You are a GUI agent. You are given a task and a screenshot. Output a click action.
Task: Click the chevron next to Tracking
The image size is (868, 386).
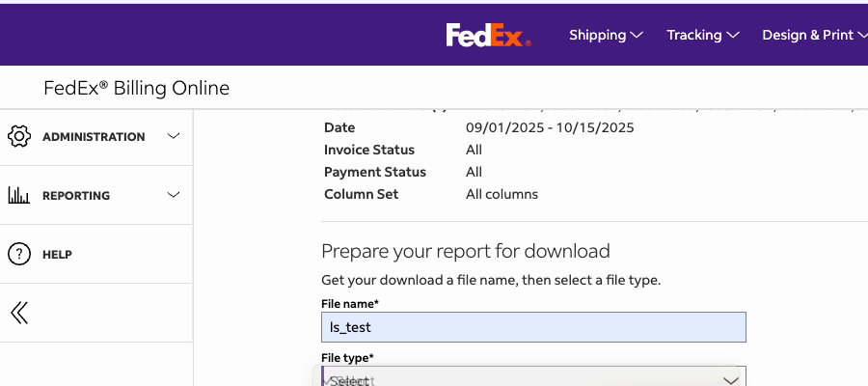click(733, 35)
